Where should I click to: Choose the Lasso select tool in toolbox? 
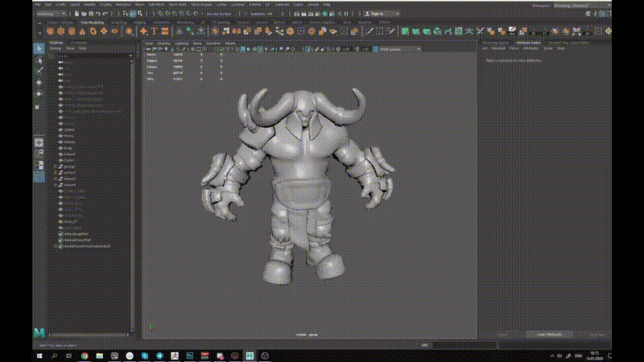tap(39, 60)
